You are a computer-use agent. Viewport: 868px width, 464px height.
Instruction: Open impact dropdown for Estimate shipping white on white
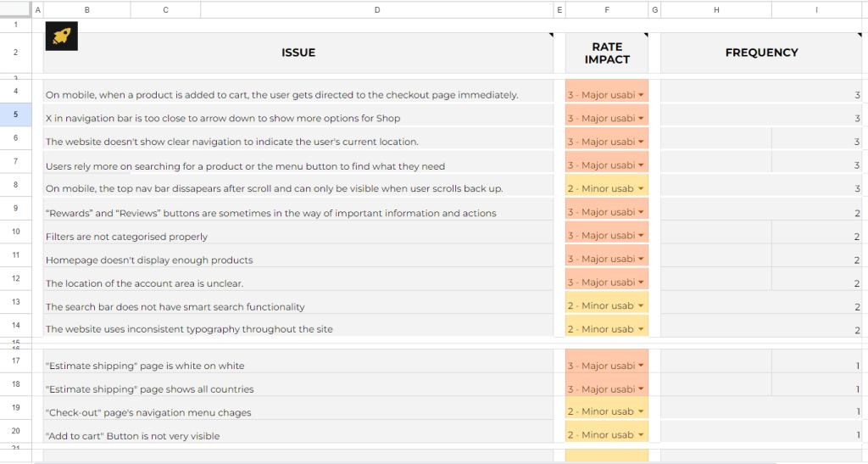[x=641, y=366]
